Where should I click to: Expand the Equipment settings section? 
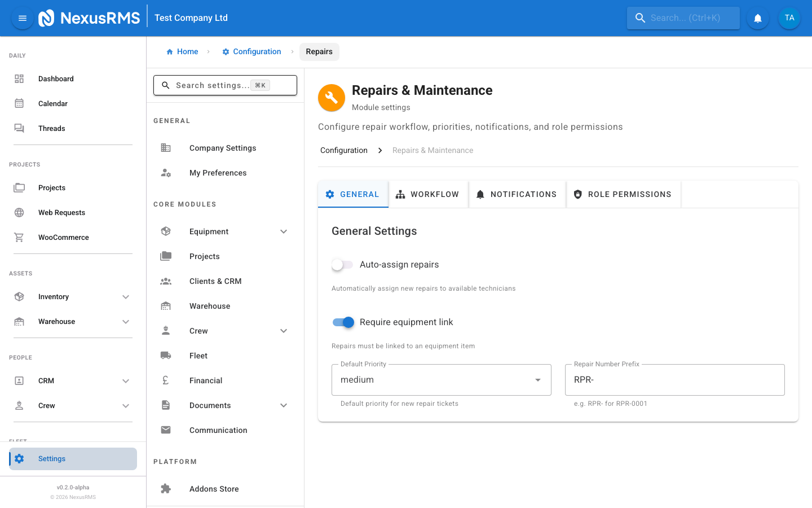284,231
